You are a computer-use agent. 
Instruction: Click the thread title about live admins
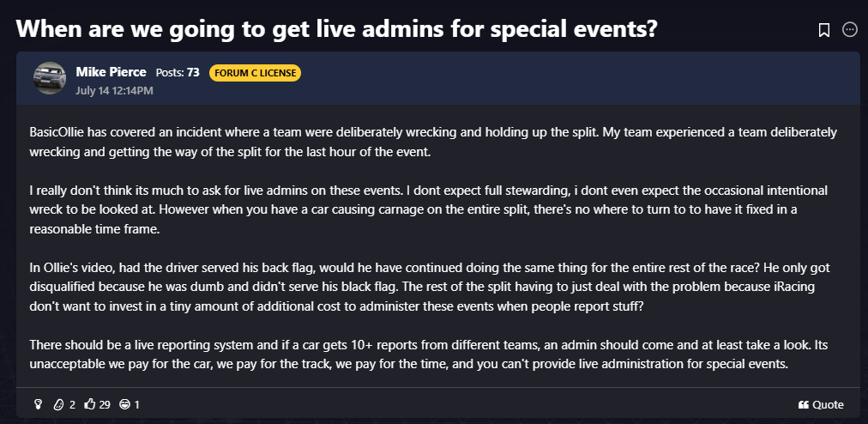coord(336,28)
